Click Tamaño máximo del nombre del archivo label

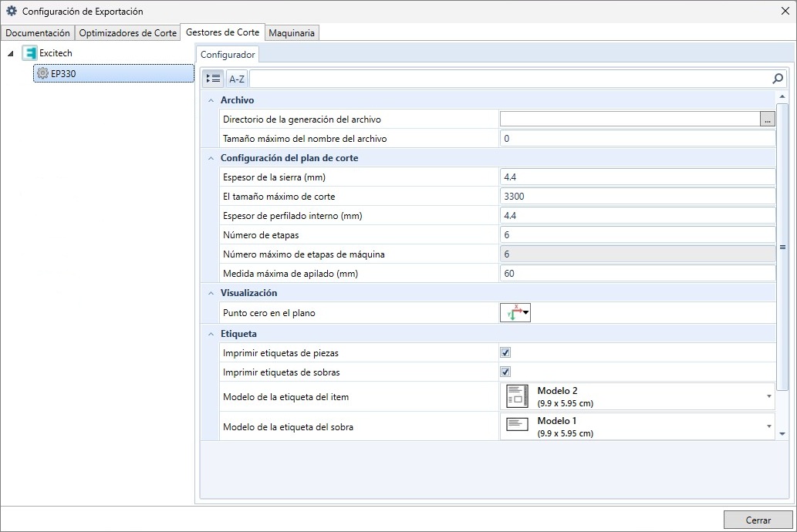(x=305, y=139)
